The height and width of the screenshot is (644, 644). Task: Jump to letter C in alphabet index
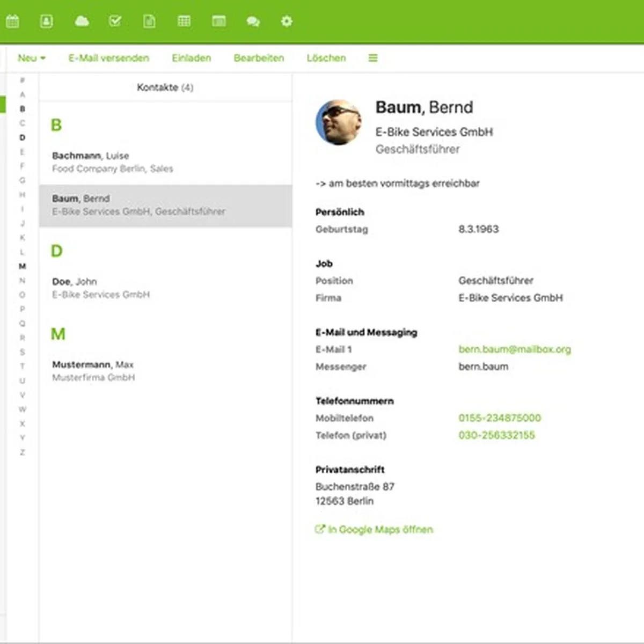[x=22, y=123]
